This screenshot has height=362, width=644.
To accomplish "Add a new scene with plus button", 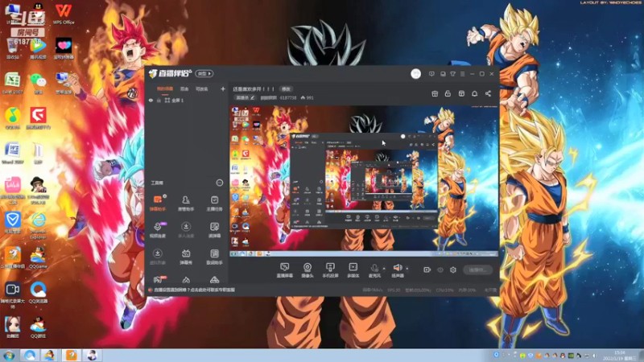I will (223, 88).
